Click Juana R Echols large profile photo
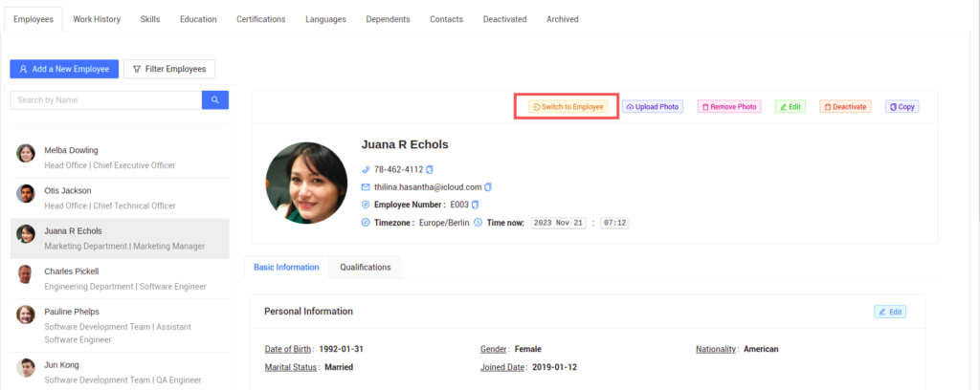 coord(306,184)
